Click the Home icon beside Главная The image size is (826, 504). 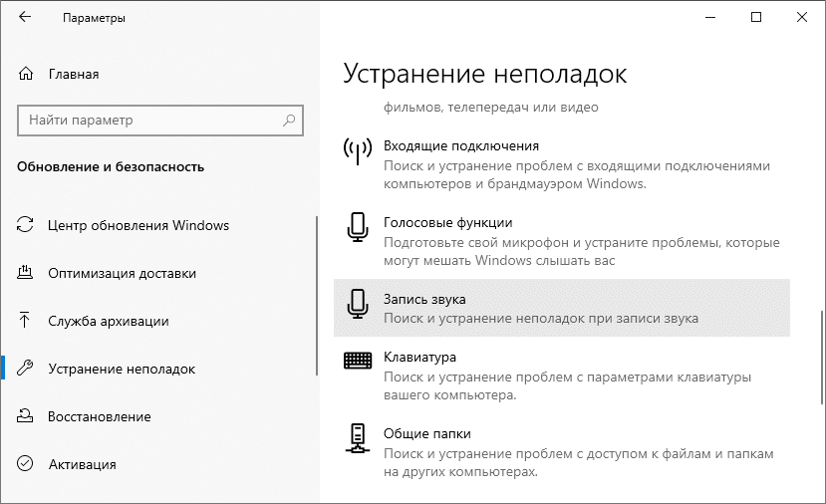(26, 74)
